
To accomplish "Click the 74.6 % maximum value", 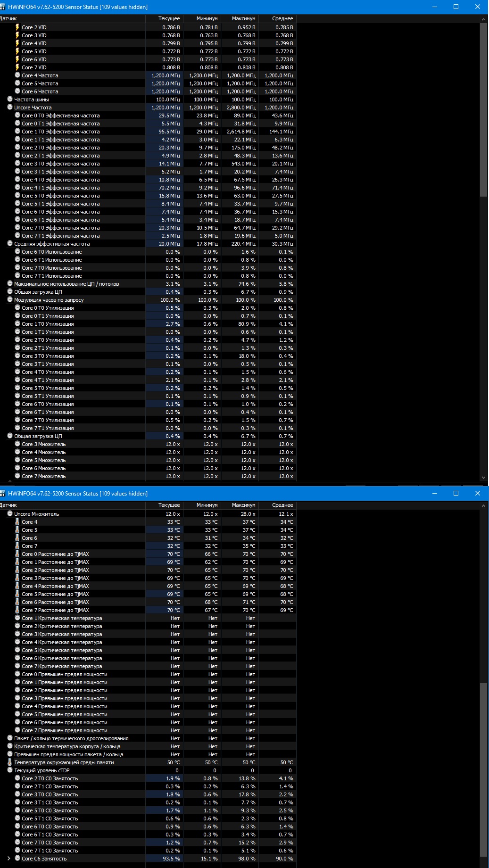I will pyautogui.click(x=247, y=284).
